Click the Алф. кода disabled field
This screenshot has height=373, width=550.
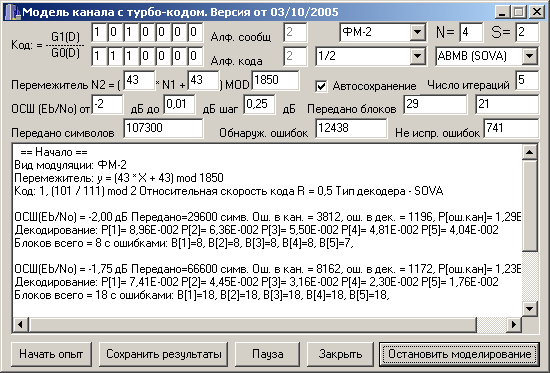tap(295, 56)
